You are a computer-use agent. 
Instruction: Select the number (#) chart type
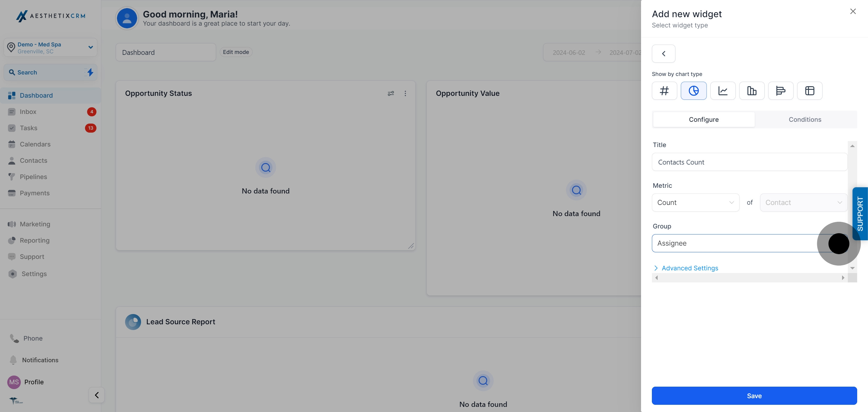coord(664,91)
